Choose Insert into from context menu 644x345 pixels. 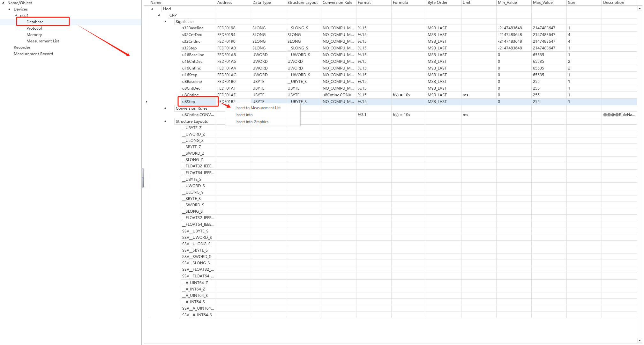[243, 114]
